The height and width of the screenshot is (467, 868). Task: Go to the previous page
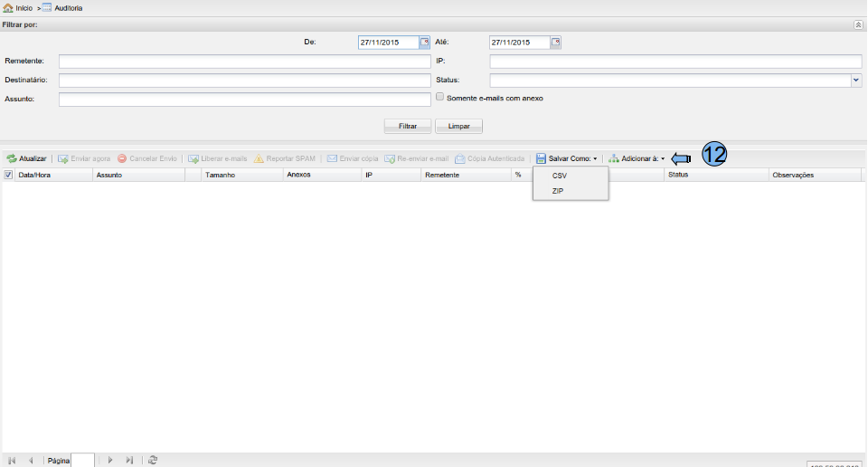(31, 461)
